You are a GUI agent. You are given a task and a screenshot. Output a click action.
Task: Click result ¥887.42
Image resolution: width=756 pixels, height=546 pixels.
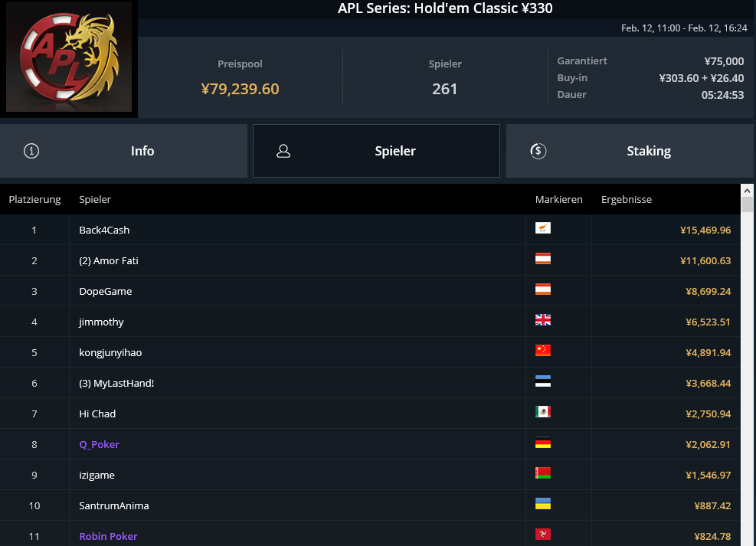pos(712,506)
